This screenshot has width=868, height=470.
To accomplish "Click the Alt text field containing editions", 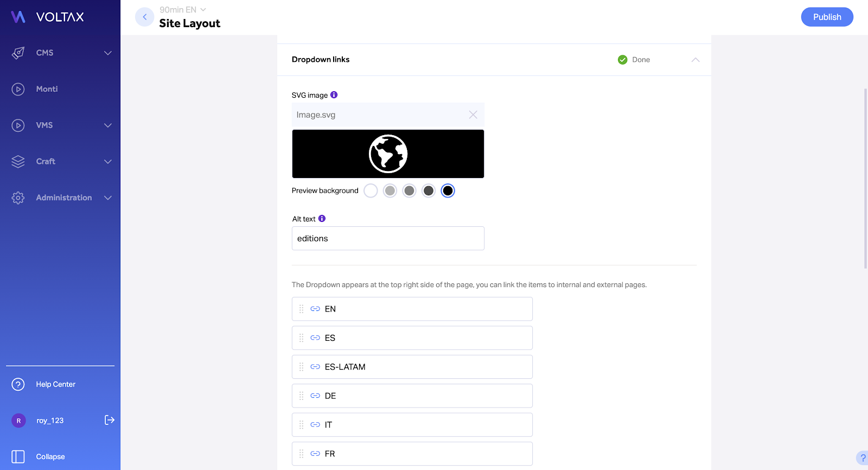I will (388, 238).
